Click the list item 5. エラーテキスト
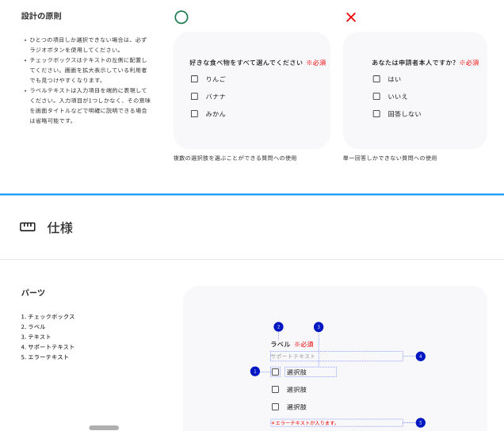Image resolution: width=504 pixels, height=431 pixels. [45, 357]
